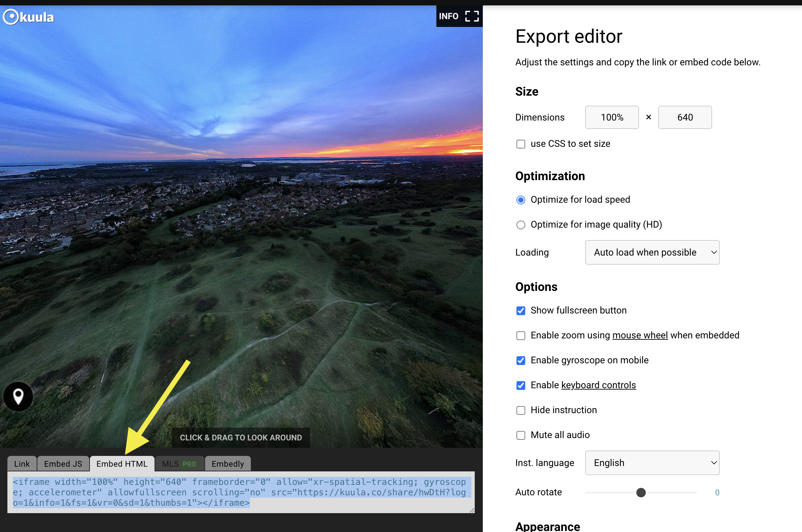Click the Auto rotate slider handle
This screenshot has width=802, height=532.
640,492
